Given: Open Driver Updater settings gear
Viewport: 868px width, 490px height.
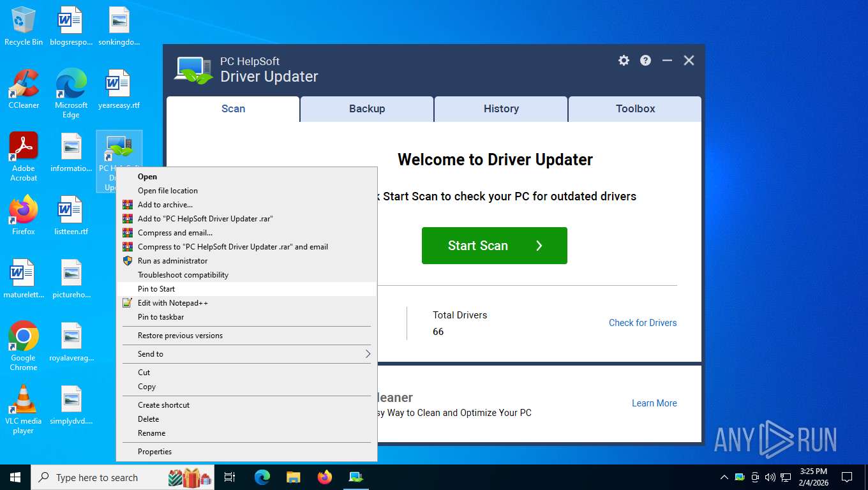Looking at the screenshot, I should [624, 60].
